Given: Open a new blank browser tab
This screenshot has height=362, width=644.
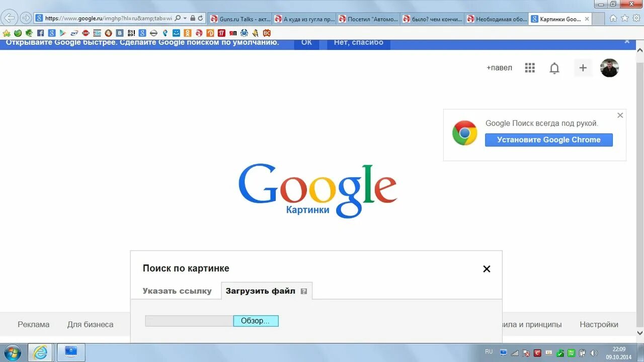Looking at the screenshot, I should click(x=599, y=19).
